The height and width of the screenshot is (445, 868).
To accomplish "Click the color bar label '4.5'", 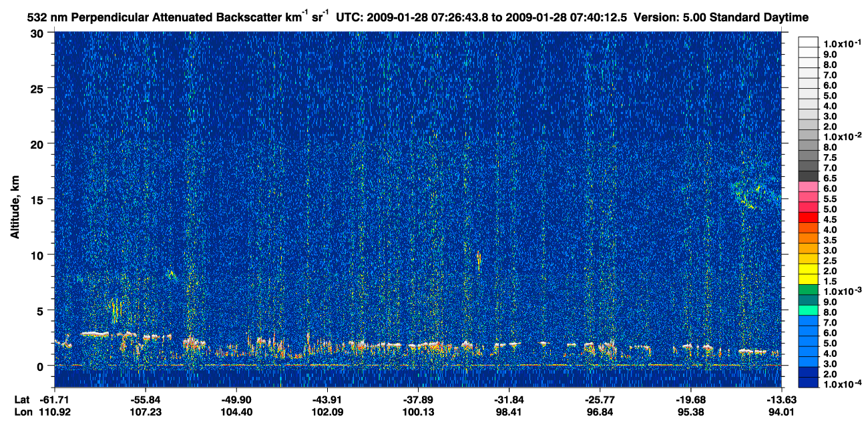I will [x=830, y=219].
